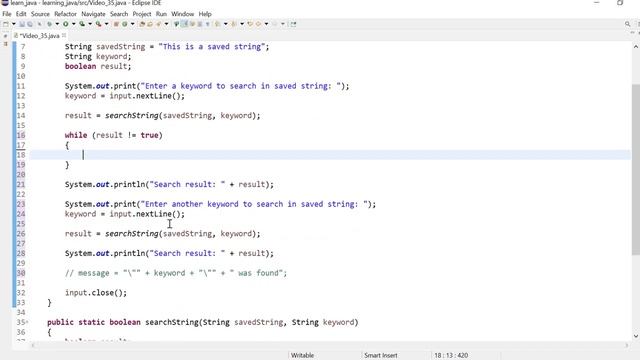This screenshot has height=360, width=640.
Task: Click the Save All toolbar icon
Action: pos(30,24)
